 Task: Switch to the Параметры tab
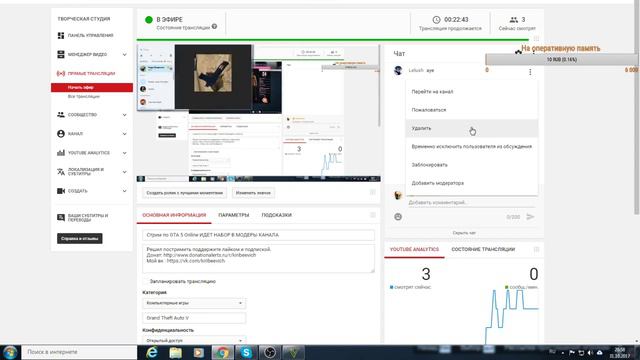[233, 215]
